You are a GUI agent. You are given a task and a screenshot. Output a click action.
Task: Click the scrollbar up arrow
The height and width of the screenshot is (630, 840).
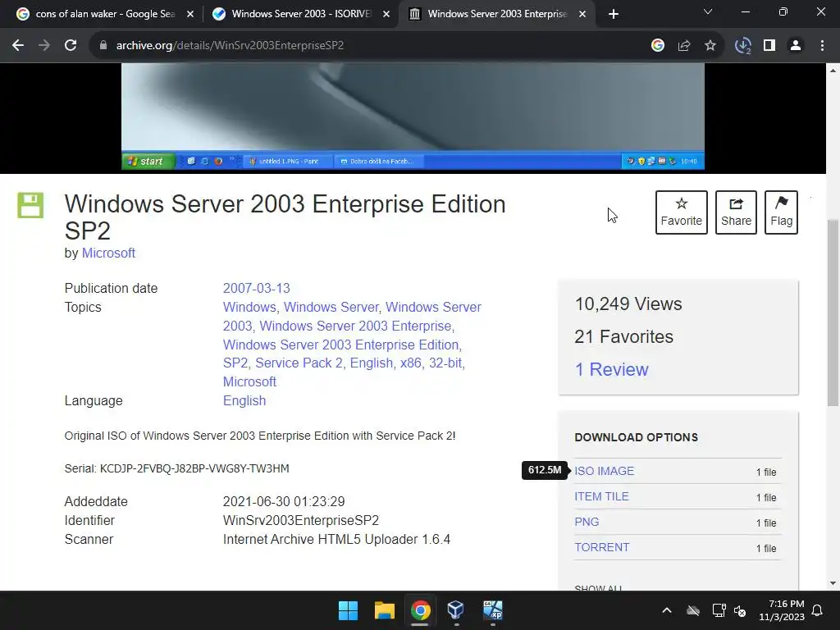(833, 71)
